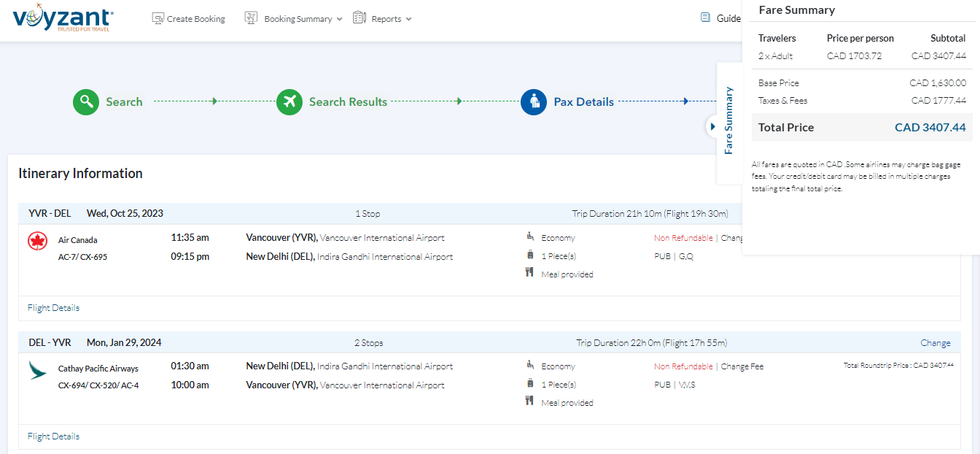This screenshot has height=454, width=980.
Task: Click the Booking Summary icon
Action: click(251, 18)
